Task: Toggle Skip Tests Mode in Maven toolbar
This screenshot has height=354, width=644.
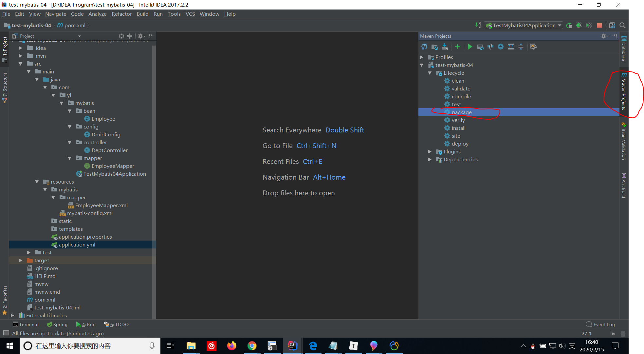Action: click(x=501, y=47)
